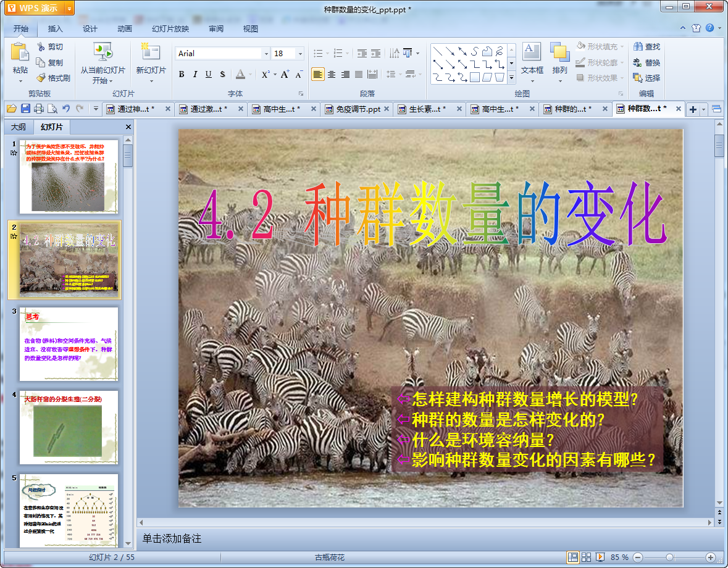
Task: Start slideshow from current slide icon
Action: 103,51
